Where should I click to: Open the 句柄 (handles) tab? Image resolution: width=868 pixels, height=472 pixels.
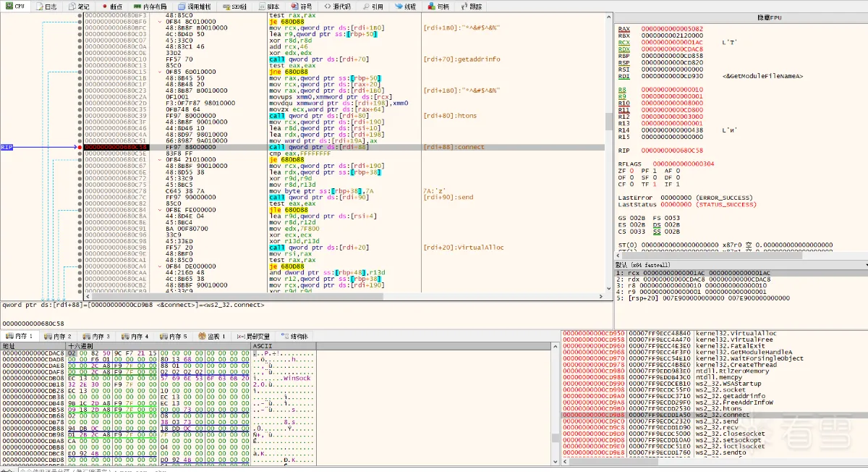click(x=440, y=6)
